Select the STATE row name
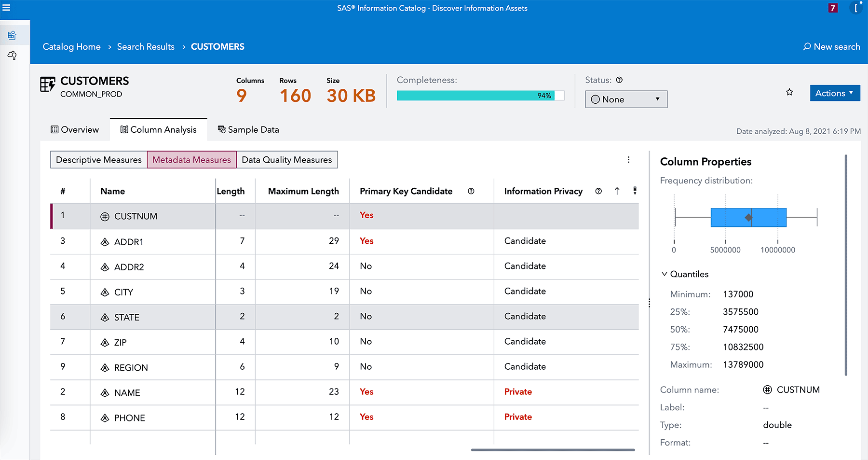 [127, 317]
